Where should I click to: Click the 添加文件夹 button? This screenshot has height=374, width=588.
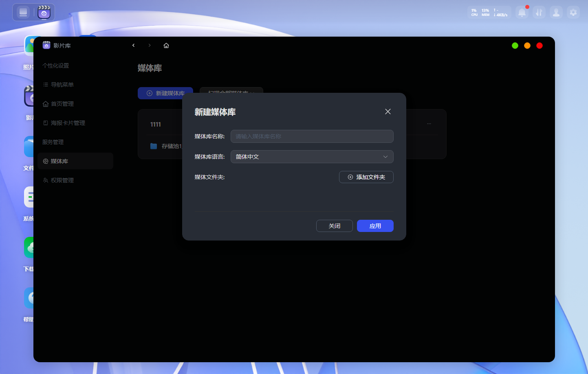click(366, 177)
